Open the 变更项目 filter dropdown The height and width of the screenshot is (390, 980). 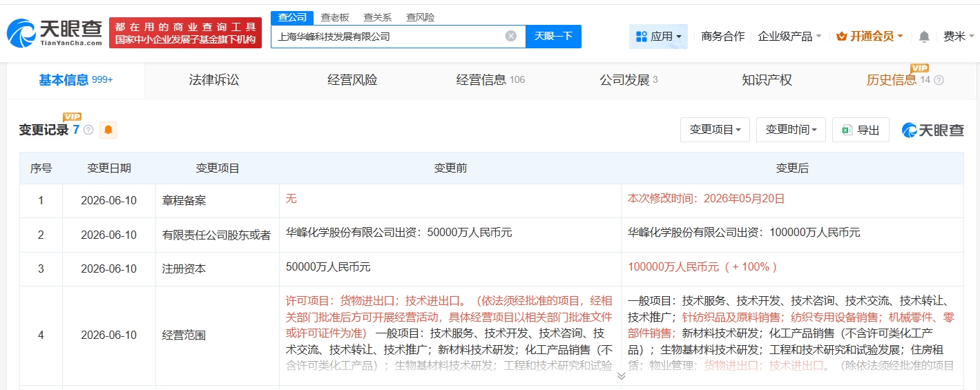click(715, 130)
